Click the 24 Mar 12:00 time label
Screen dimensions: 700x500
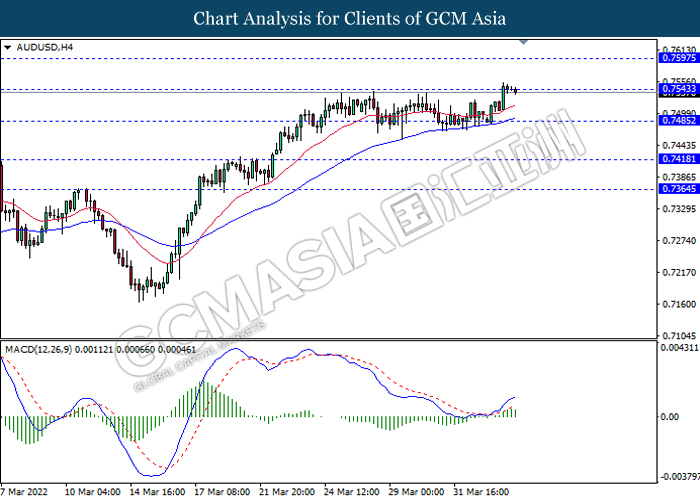[x=351, y=492]
